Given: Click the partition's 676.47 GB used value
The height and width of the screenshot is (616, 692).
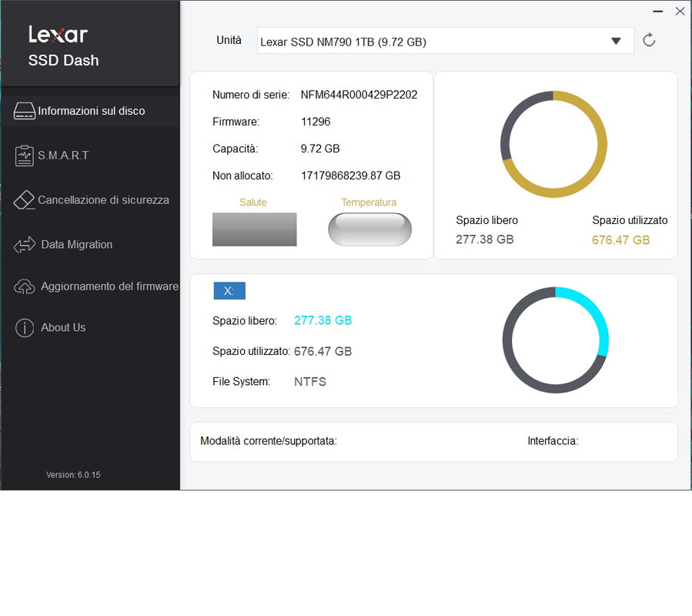Looking at the screenshot, I should click(323, 351).
